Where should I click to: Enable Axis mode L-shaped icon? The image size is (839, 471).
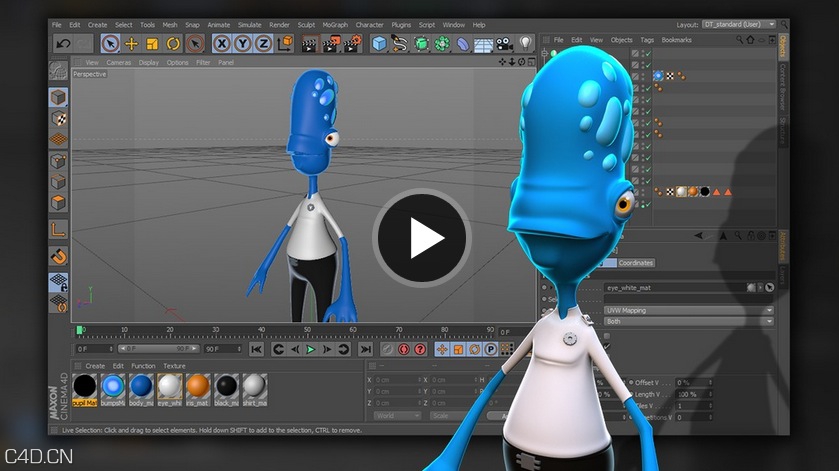(58, 230)
